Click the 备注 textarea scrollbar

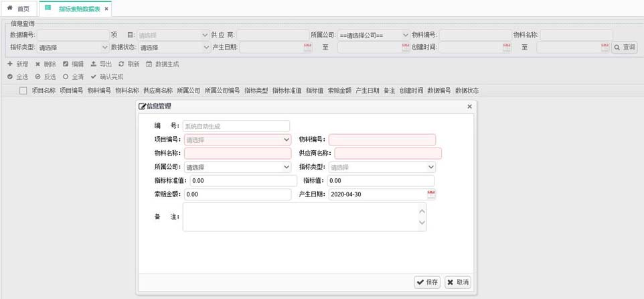click(422, 217)
